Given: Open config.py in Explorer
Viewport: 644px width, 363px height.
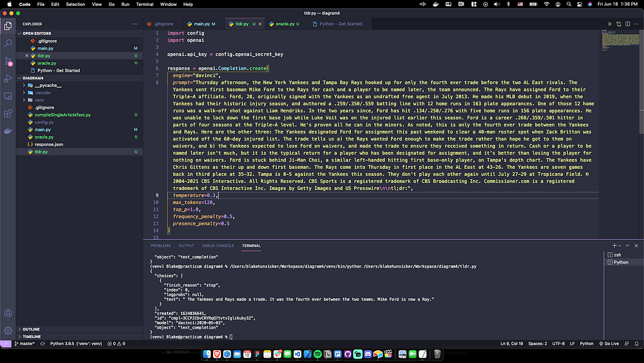Looking at the screenshot, I should (44, 122).
